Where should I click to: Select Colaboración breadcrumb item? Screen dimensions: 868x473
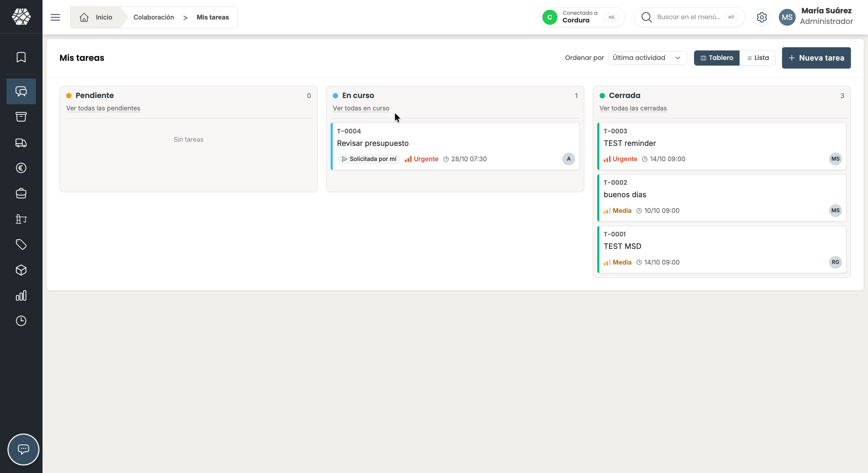[154, 17]
